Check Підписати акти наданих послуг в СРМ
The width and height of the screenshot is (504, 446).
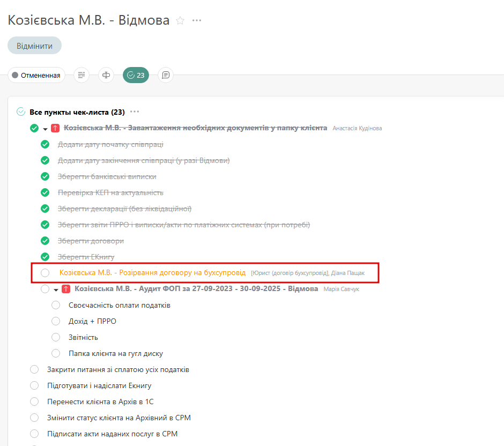pyautogui.click(x=34, y=434)
